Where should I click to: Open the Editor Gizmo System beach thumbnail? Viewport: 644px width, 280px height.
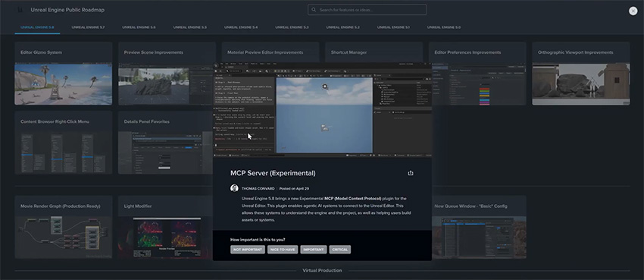pos(63,84)
